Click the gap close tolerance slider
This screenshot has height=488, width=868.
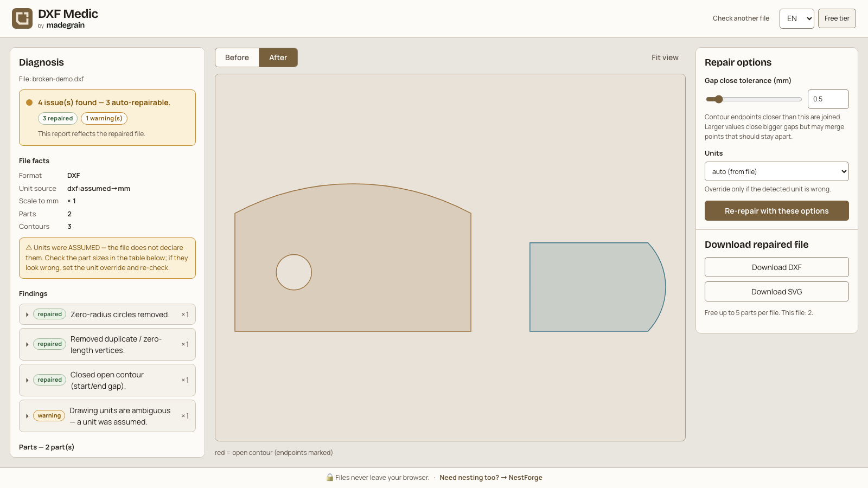754,99
